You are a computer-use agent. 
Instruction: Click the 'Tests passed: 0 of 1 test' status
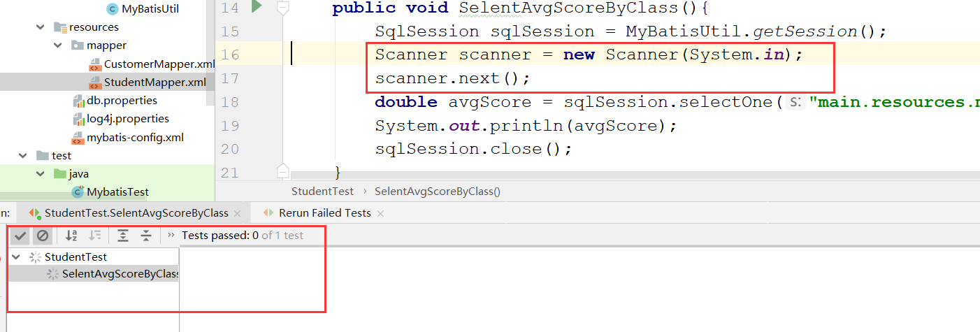click(243, 236)
